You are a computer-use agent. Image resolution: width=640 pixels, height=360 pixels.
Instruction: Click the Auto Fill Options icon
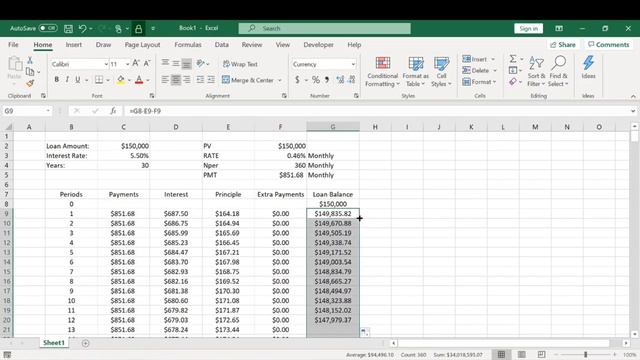tap(364, 332)
